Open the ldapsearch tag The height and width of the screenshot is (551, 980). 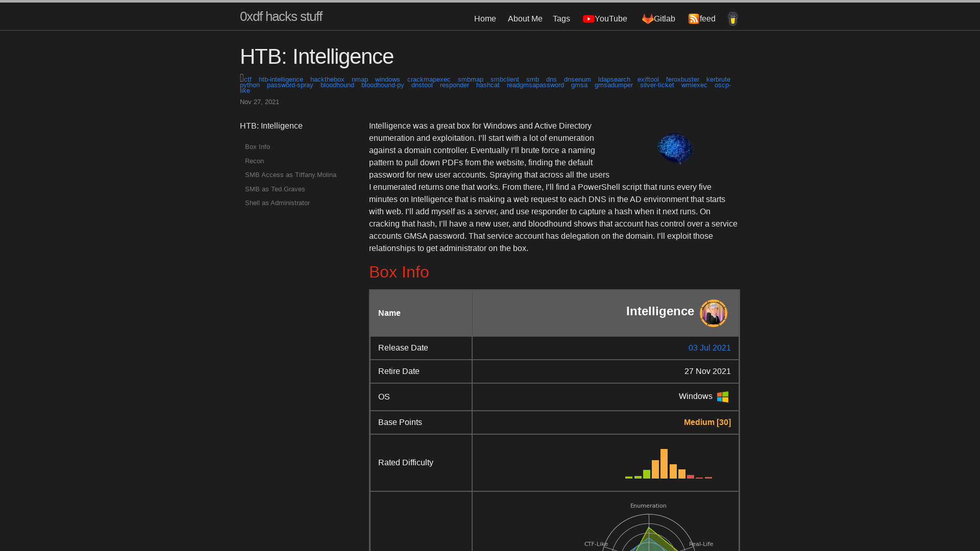click(614, 80)
